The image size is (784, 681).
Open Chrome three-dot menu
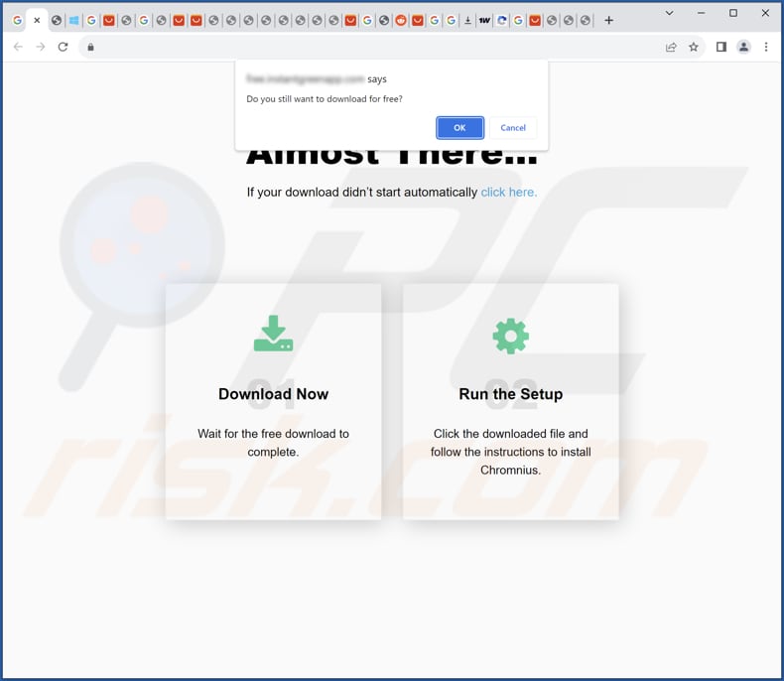click(766, 47)
